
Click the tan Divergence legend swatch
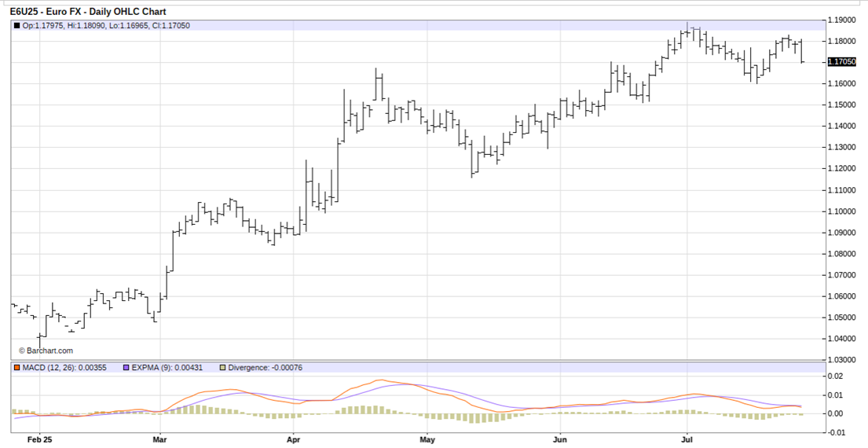(223, 368)
